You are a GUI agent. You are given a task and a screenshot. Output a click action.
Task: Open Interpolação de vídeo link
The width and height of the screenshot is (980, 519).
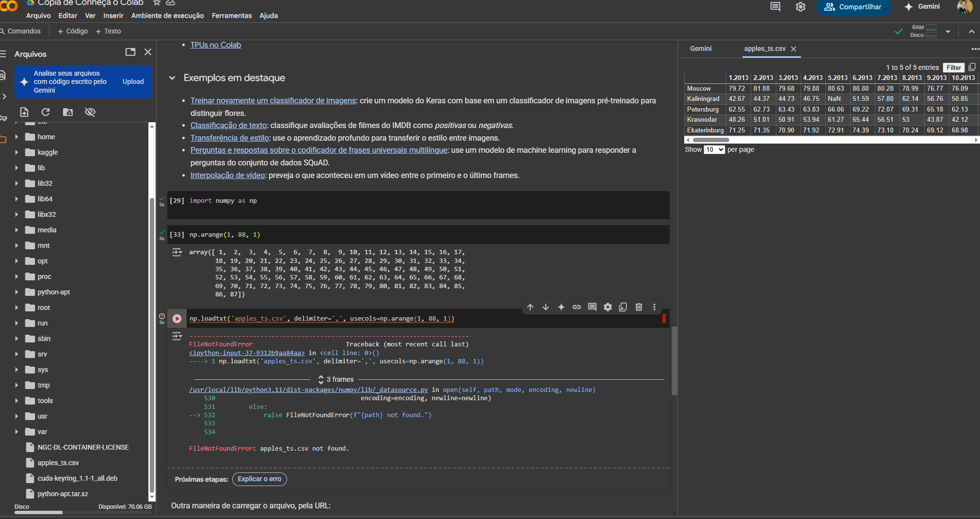227,176
